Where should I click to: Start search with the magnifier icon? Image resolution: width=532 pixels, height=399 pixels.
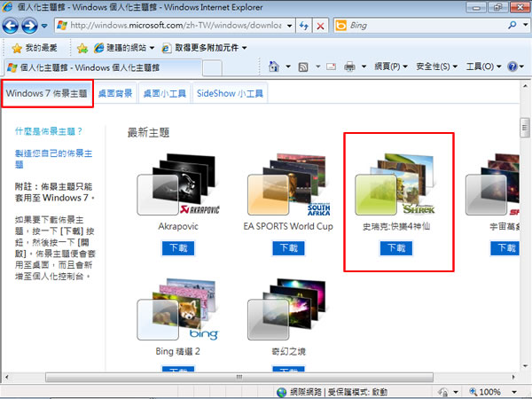512,25
